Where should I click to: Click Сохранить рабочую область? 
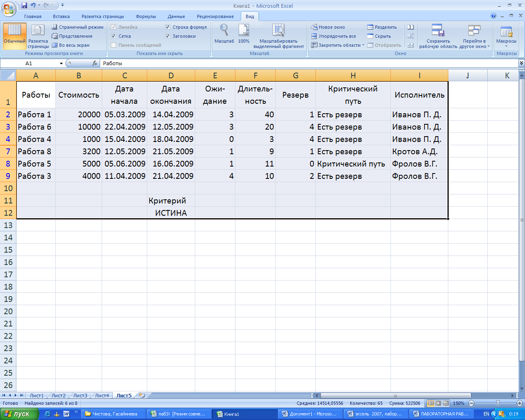438,36
